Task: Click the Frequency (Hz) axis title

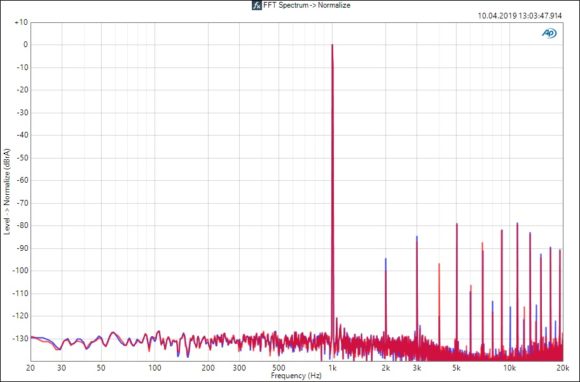Action: pos(296,376)
